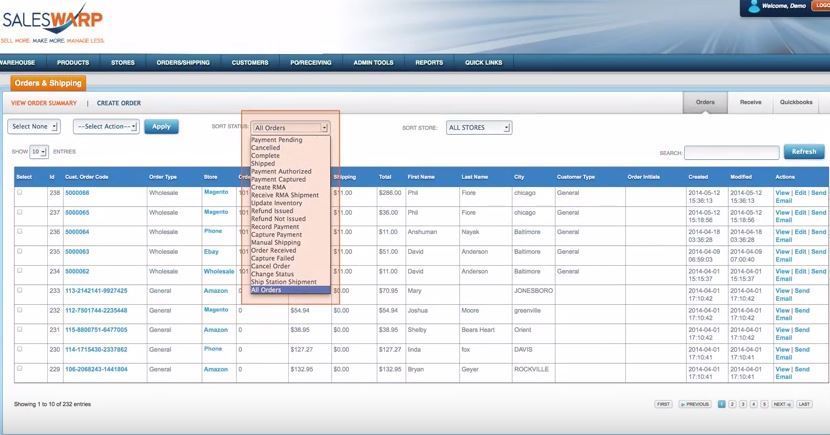Open the Reports menu in navigation bar

429,62
